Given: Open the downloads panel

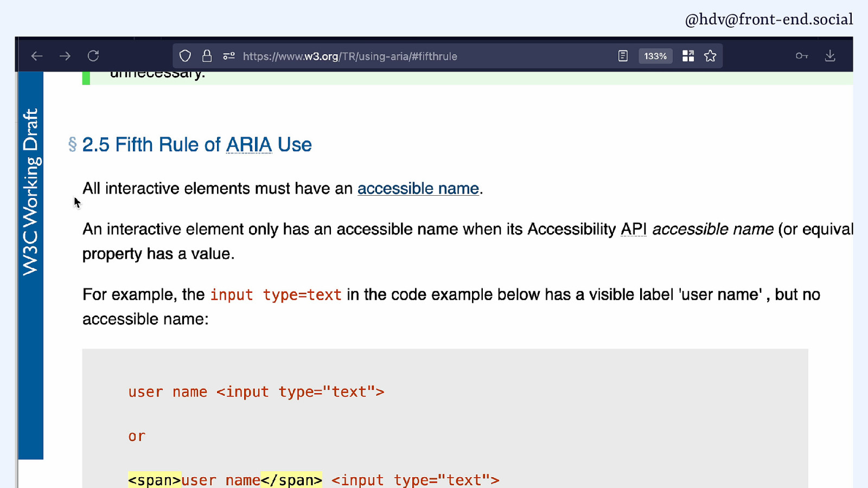Looking at the screenshot, I should (x=830, y=56).
